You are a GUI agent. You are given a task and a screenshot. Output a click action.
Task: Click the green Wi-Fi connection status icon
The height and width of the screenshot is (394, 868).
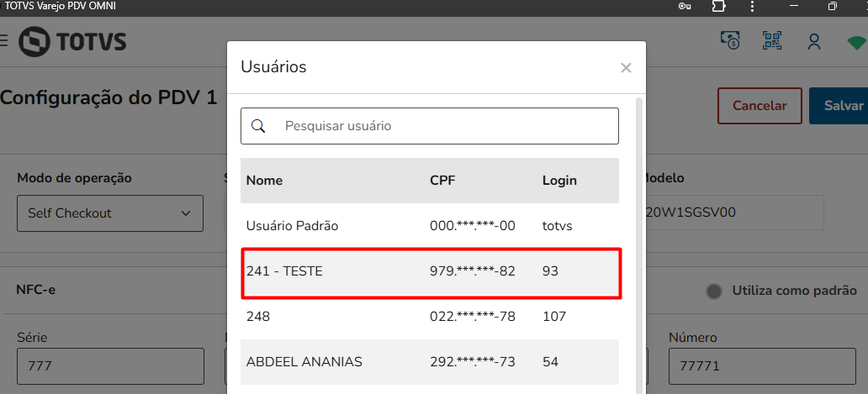point(856,42)
